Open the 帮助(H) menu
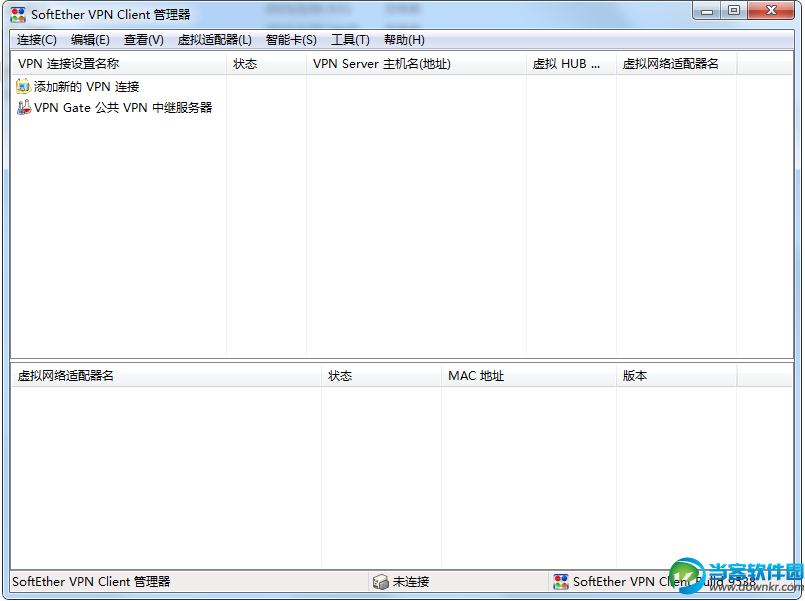 coord(404,40)
